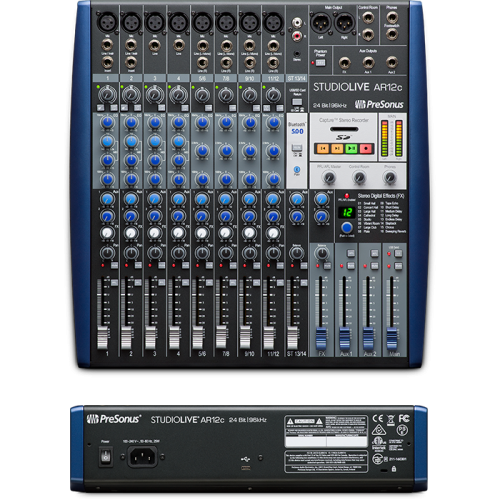
Task: Toggle the Phantom Power switch
Action: pos(320,62)
